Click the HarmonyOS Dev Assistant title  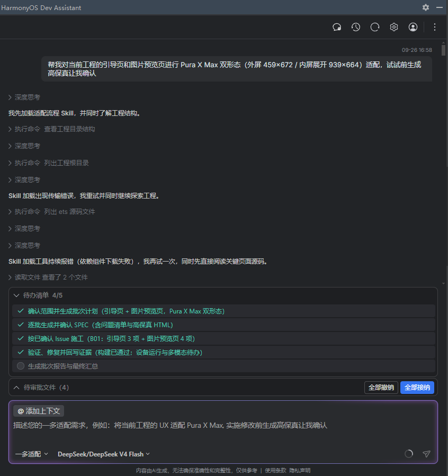(41, 7)
